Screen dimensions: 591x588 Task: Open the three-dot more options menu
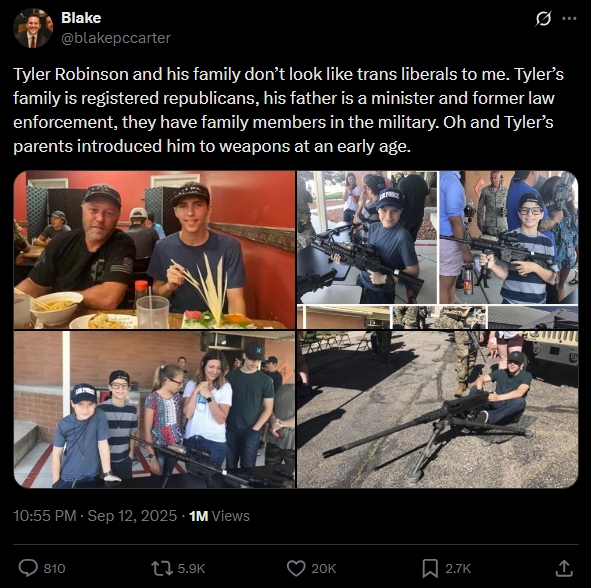(x=569, y=18)
